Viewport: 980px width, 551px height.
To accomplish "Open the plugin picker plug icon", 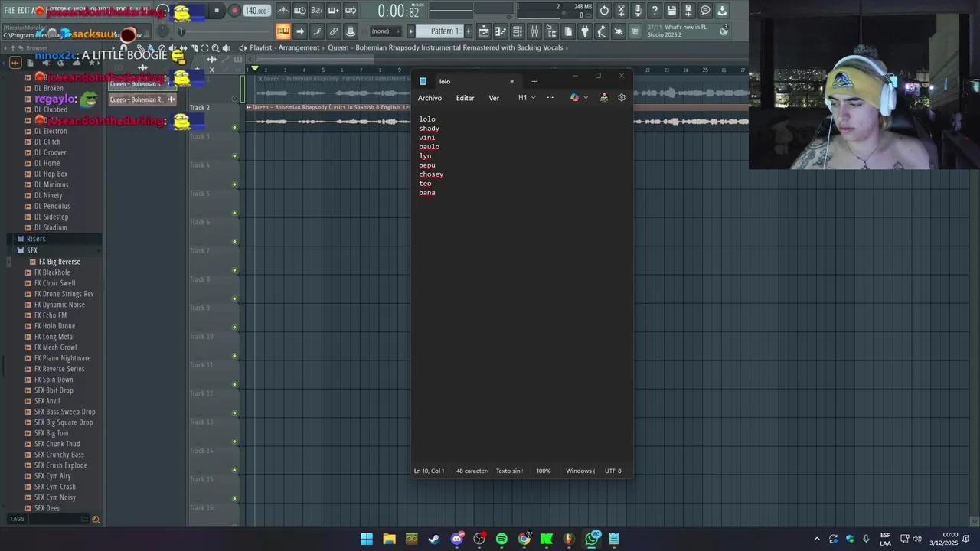I will click(585, 31).
